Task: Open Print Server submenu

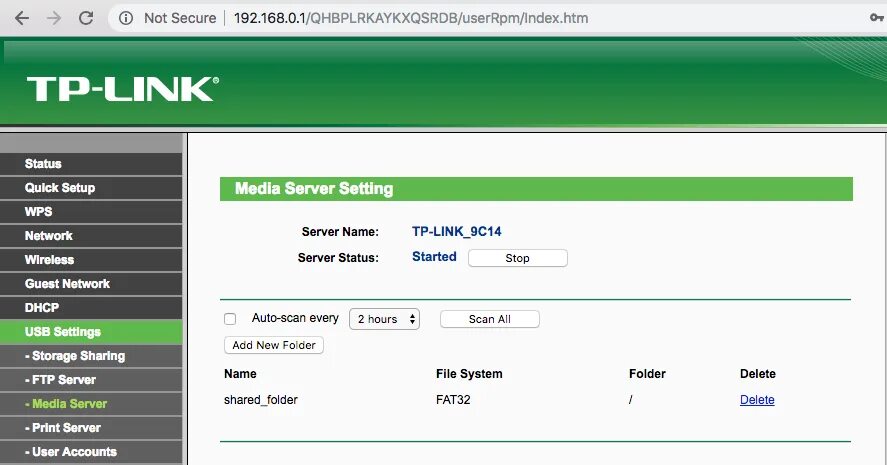Action: (x=91, y=428)
